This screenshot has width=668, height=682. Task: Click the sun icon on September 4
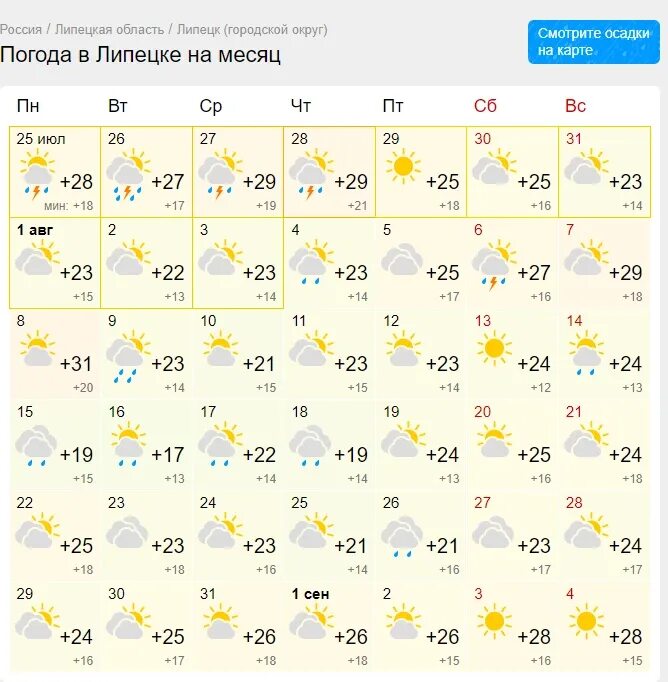pyautogui.click(x=586, y=621)
